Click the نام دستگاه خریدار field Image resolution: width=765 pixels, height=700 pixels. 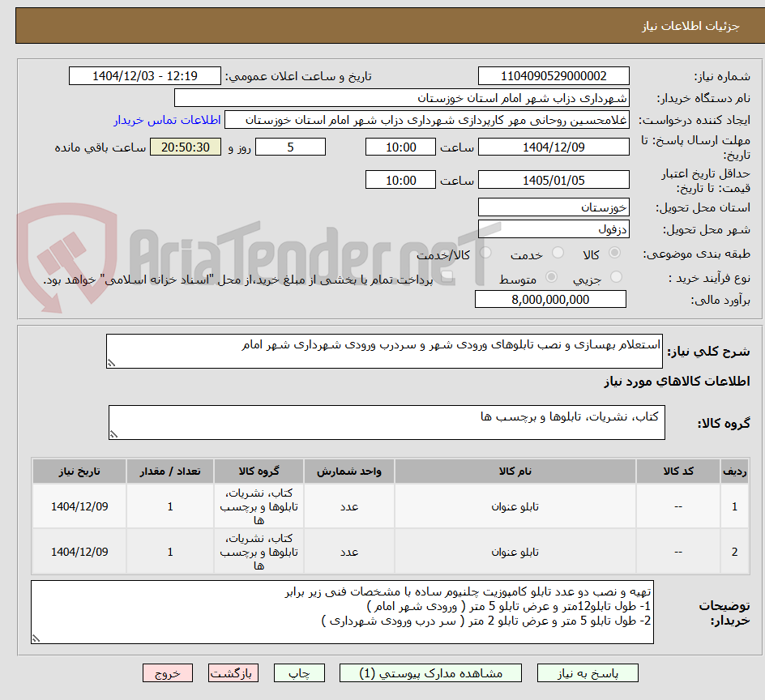(401, 98)
